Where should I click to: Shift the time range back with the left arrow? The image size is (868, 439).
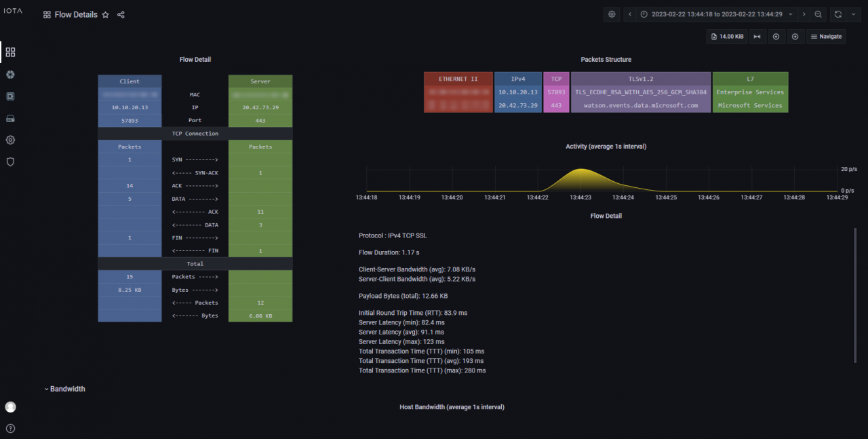pyautogui.click(x=628, y=14)
